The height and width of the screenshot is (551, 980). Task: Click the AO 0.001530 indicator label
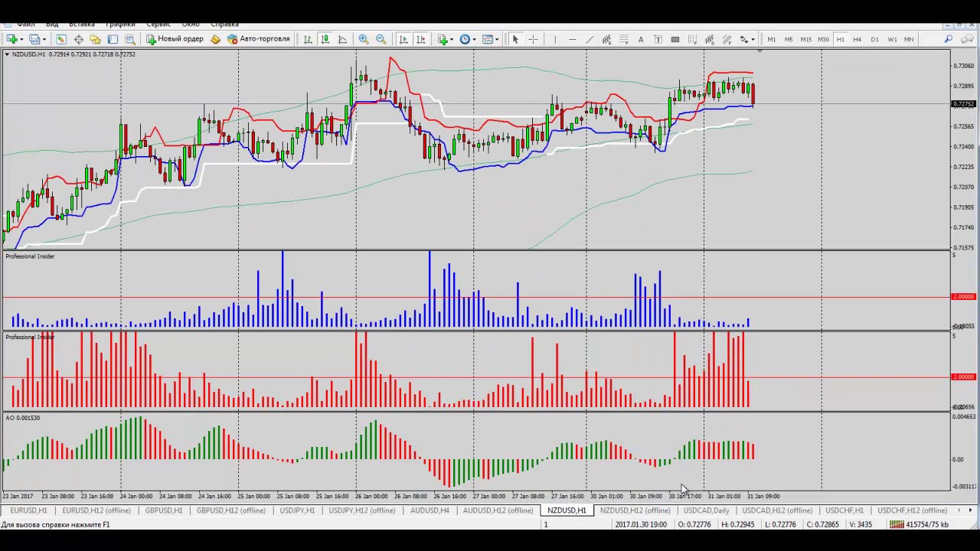tap(22, 418)
